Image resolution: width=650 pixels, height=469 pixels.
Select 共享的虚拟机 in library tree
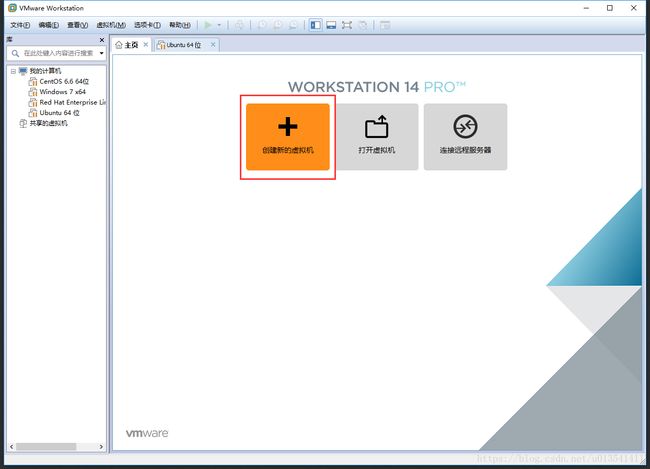tap(49, 123)
